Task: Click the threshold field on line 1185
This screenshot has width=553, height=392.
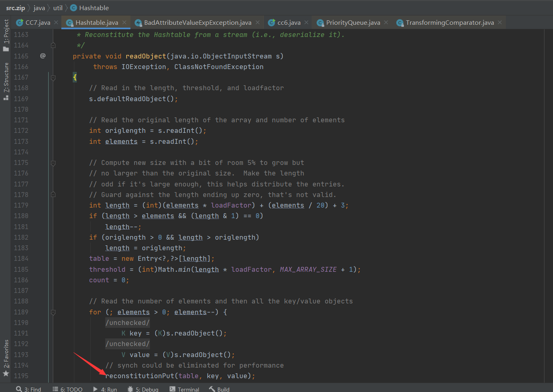Action: tap(107, 269)
